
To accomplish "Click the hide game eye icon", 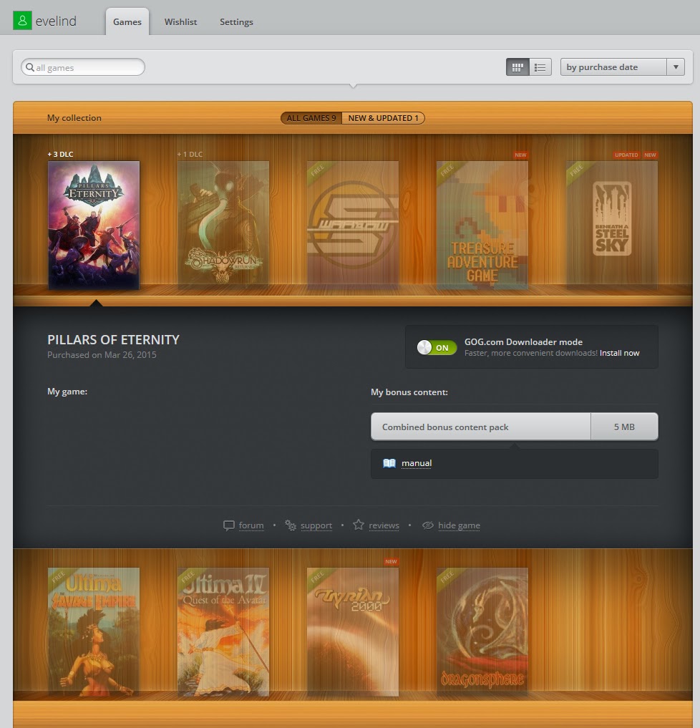I will [427, 525].
